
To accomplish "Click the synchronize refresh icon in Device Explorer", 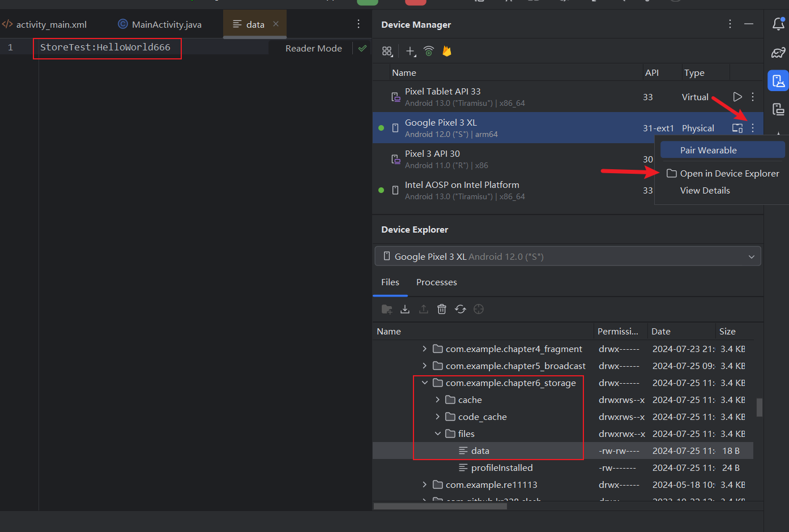I will coord(460,309).
